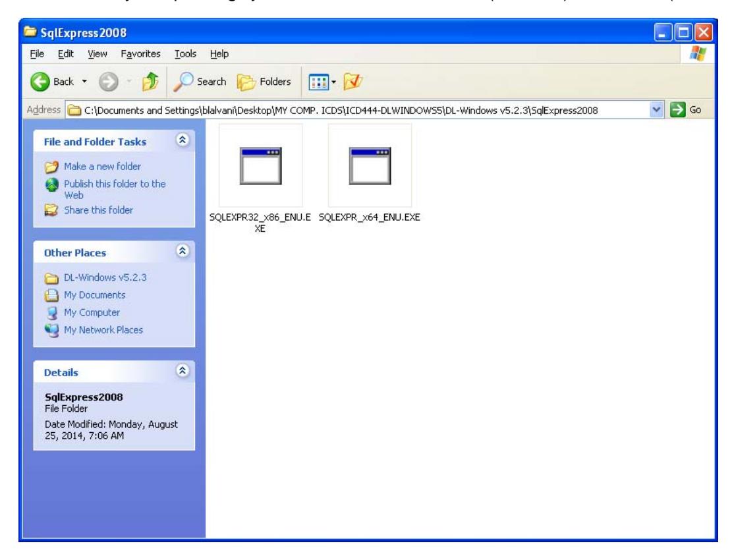The height and width of the screenshot is (560, 734).
Task: Open DL-Windows v5.2.3 parent folder link
Action: pyautogui.click(x=105, y=277)
